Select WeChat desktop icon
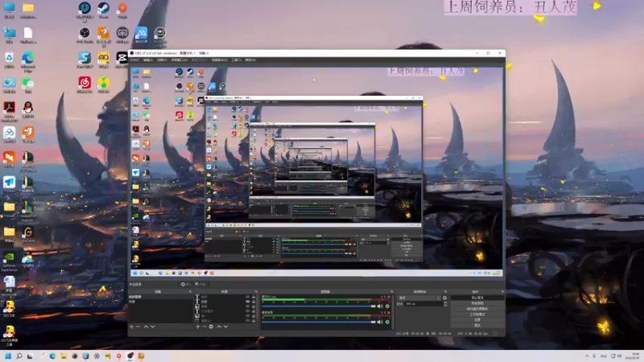The width and height of the screenshot is (644, 362). click(x=28, y=85)
